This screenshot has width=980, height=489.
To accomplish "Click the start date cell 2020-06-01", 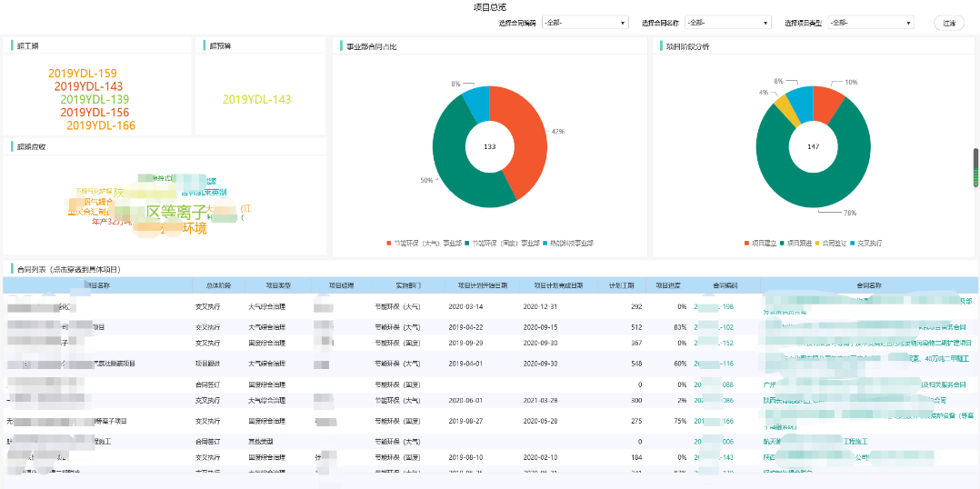I will tap(465, 400).
